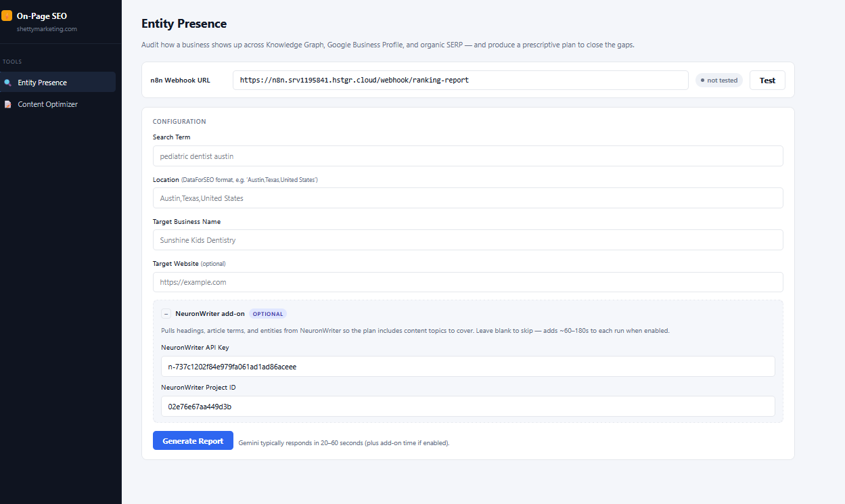Select the NeuronWriter Project ID field
This screenshot has width=845, height=504.
(x=467, y=406)
